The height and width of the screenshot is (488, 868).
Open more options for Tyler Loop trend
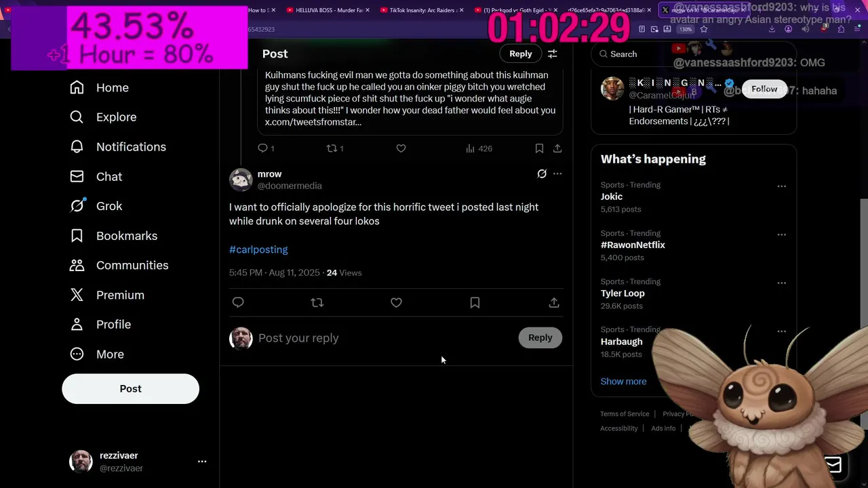point(782,283)
